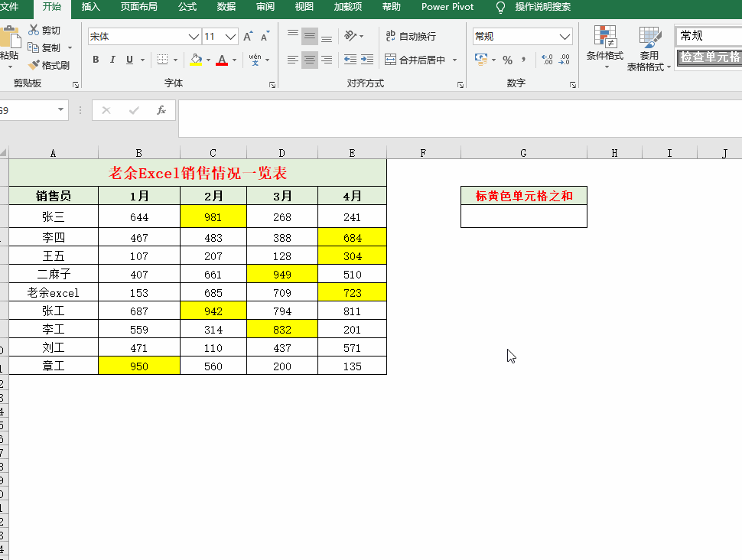Screen dimensions: 742x560
Task: Open Format as Table (套用表格格式) menu
Action: click(x=649, y=48)
